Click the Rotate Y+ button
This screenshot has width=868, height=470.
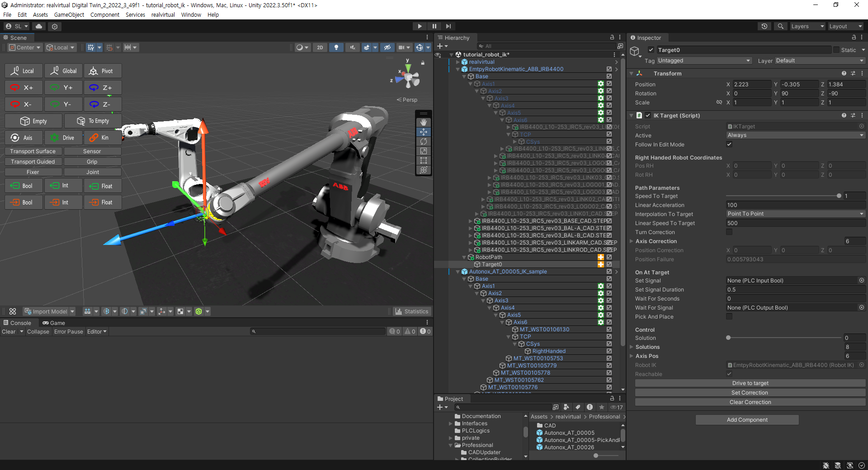(x=63, y=88)
